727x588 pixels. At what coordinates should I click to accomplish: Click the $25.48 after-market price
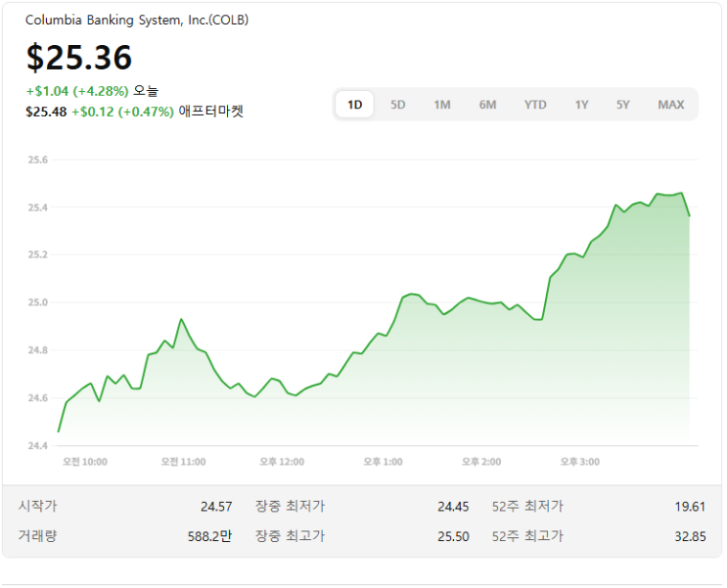[46, 112]
